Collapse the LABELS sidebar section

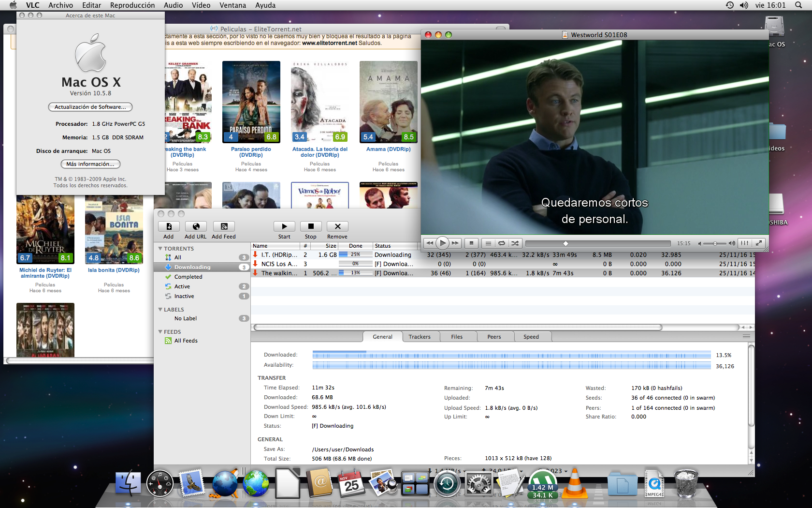(160, 310)
